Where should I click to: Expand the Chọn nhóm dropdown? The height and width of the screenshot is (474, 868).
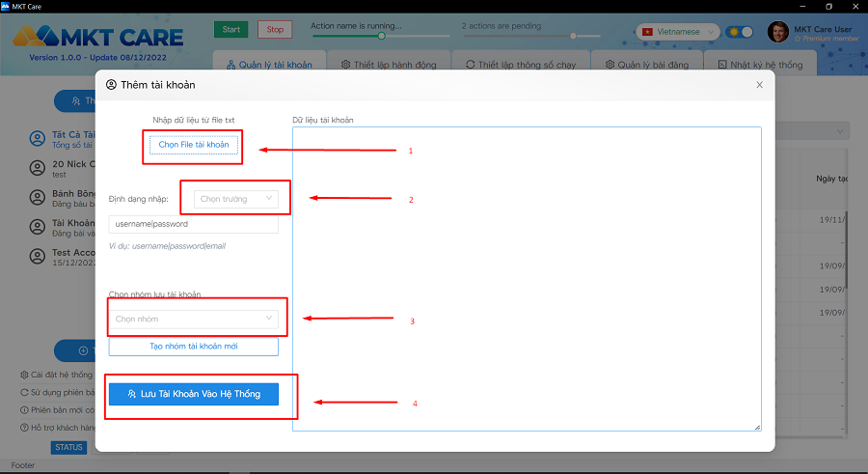click(193, 319)
